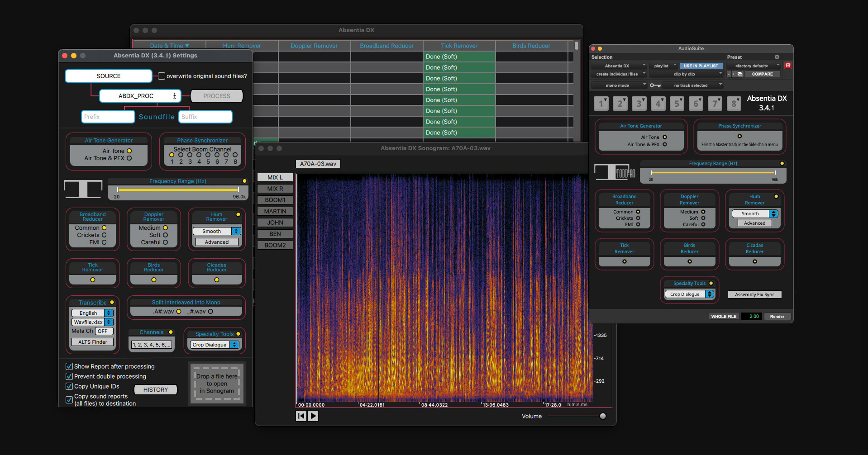Click ALTS Finder button

[x=92, y=342]
